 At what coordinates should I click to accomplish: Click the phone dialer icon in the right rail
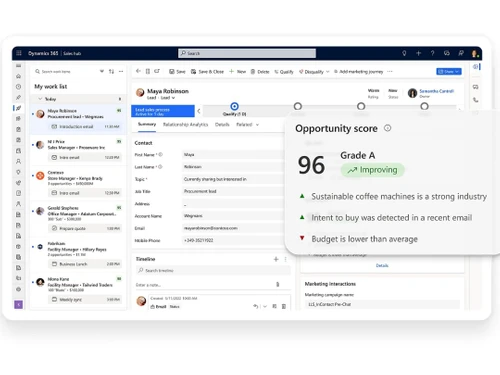476,100
